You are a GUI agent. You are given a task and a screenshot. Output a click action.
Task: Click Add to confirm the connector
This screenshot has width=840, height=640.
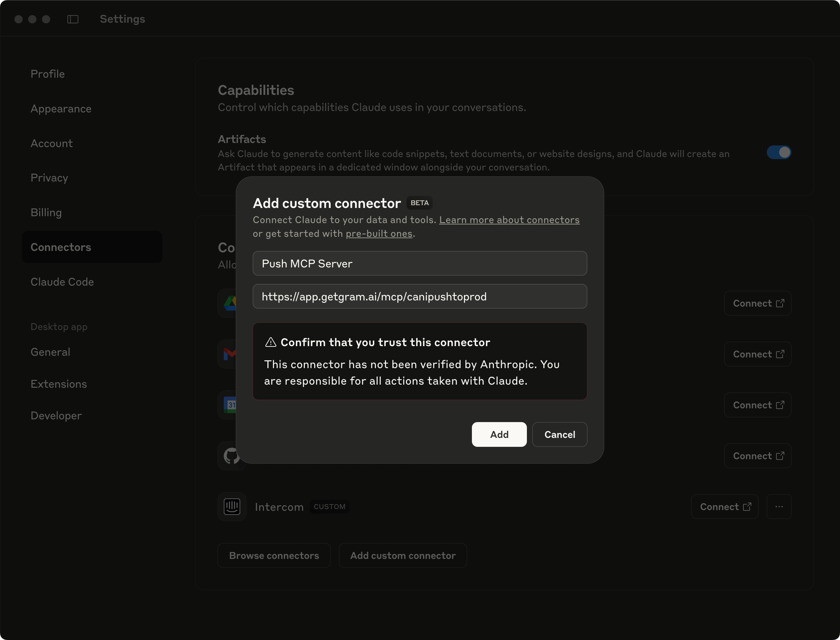[x=499, y=434]
